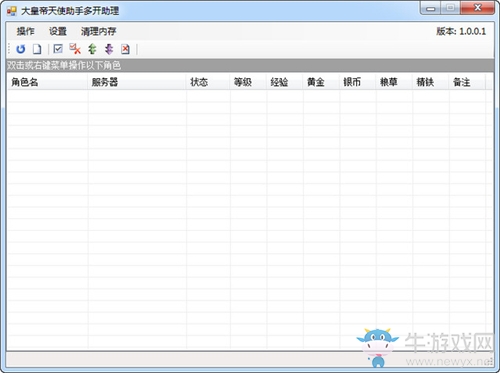Click the purple move-down arrow icon

point(109,49)
